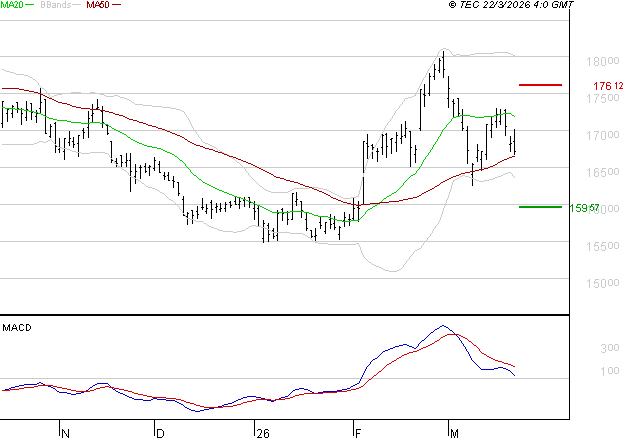The height and width of the screenshot is (440, 627).
Task: Click the green support level line
Action: 540,207
